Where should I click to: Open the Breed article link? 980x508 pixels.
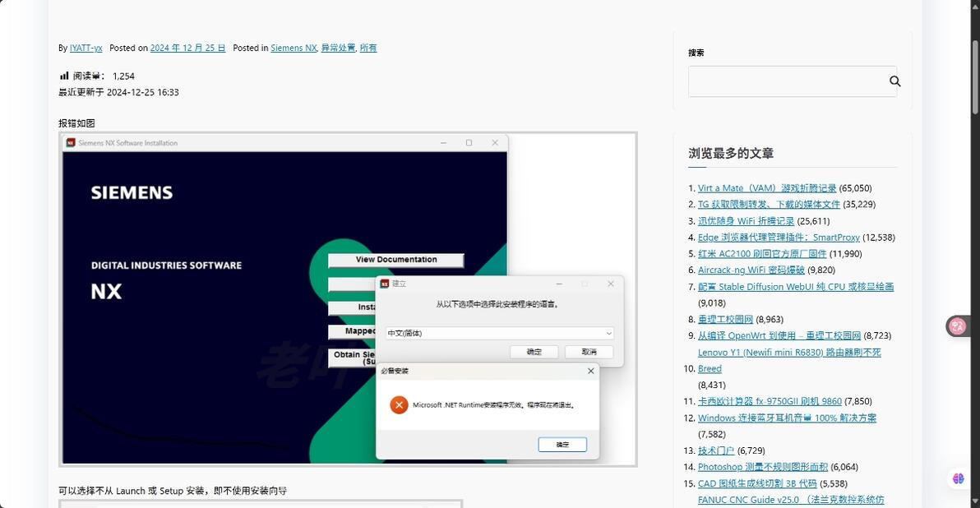click(x=710, y=368)
